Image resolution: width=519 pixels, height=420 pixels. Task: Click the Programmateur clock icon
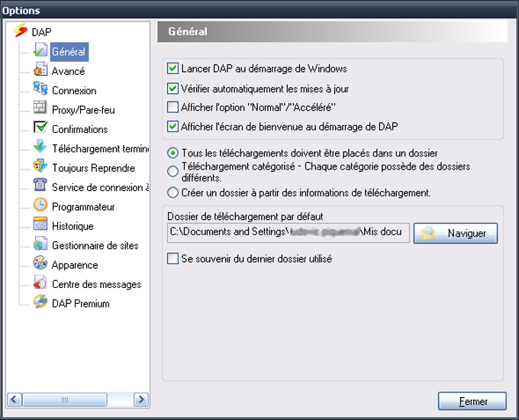coord(40,205)
